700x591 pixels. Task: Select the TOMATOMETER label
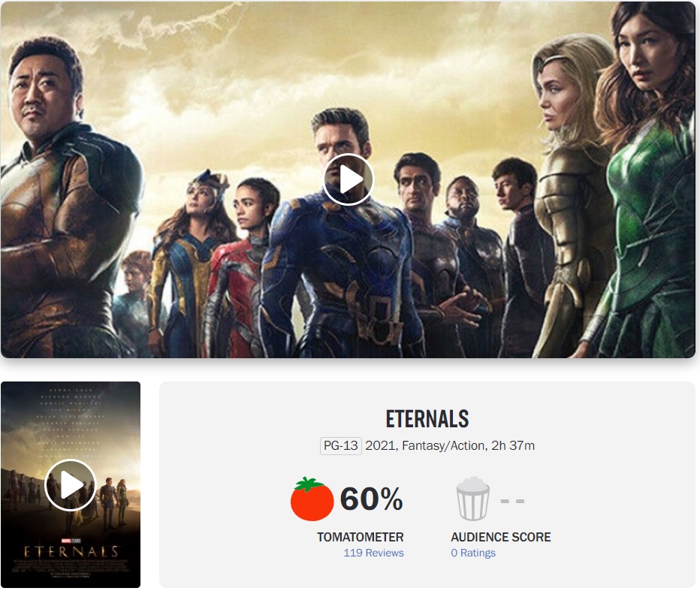(x=361, y=537)
